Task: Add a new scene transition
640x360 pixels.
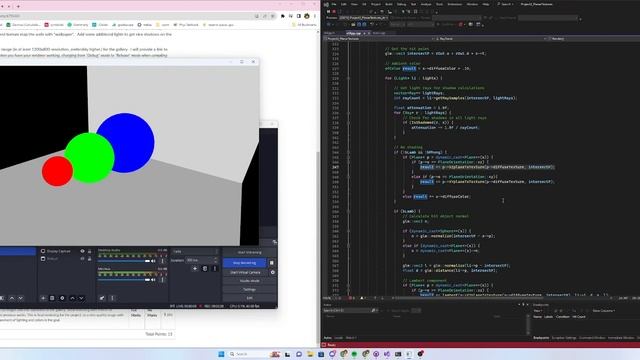Action: [x=195, y=269]
